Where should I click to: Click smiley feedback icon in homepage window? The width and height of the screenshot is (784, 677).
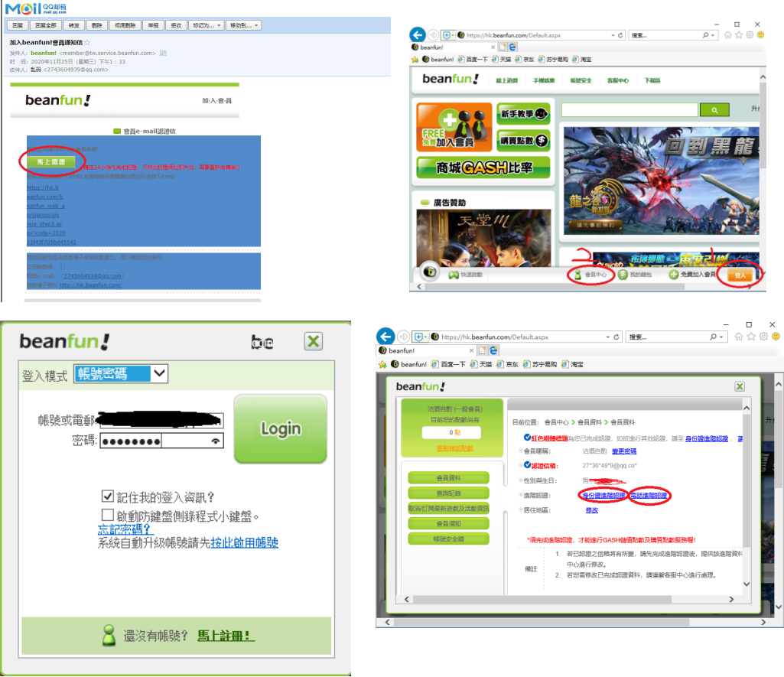click(760, 35)
